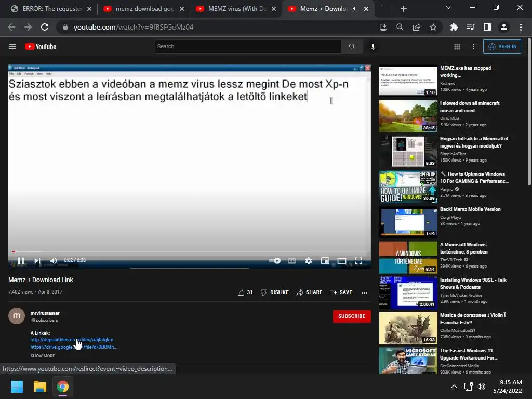The image size is (532, 399).
Task: Open mrvirustester channel avatar
Action: (16, 316)
